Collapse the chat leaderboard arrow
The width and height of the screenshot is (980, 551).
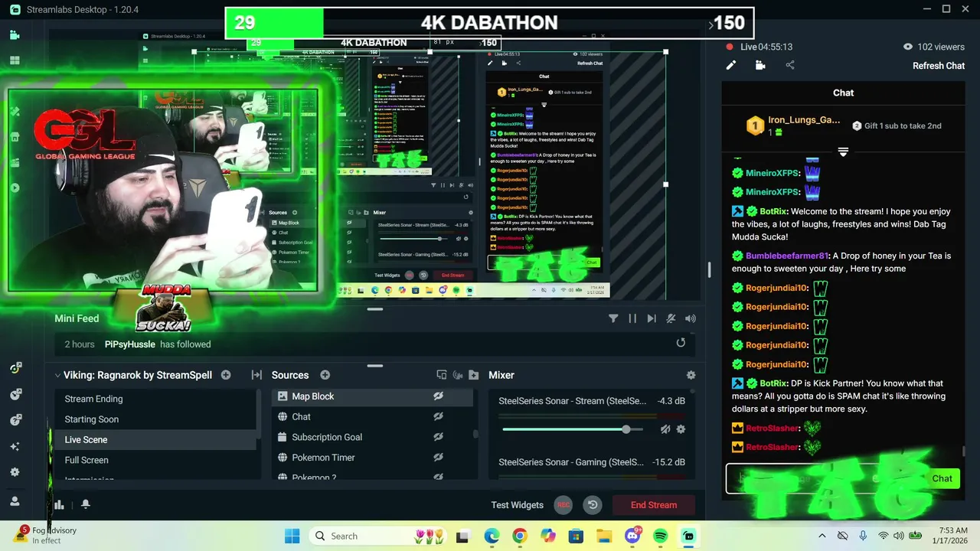pyautogui.click(x=843, y=152)
